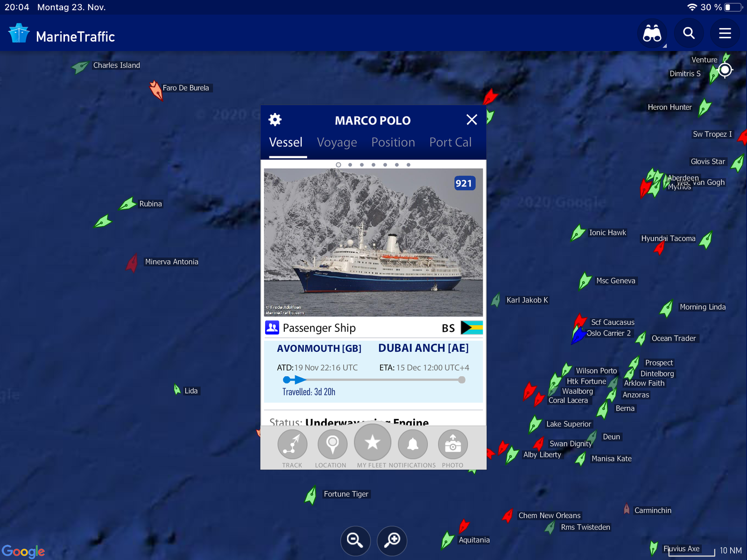Zoom out the map with minus magnifier
747x560 pixels.
tap(355, 540)
